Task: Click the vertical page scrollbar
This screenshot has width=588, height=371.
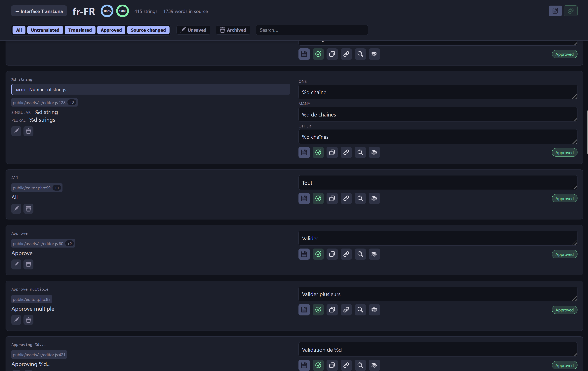Action: [x=587, y=132]
